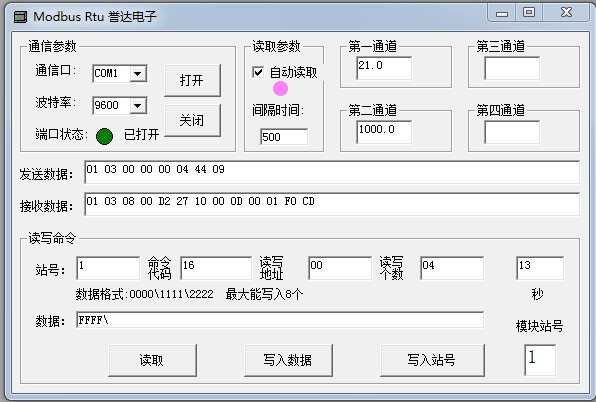Click the 打开 open port button
The image size is (596, 402).
pos(192,80)
